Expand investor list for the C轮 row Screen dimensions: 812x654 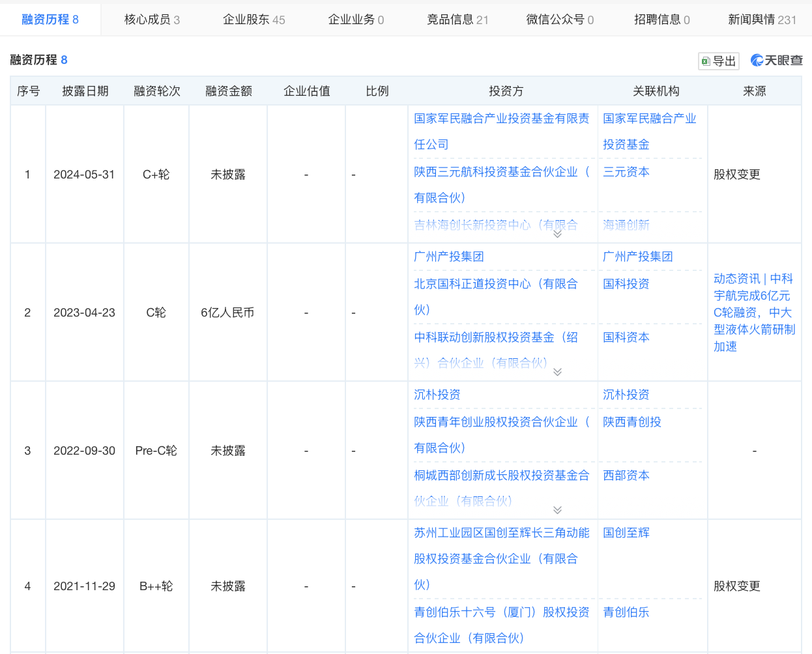(557, 372)
